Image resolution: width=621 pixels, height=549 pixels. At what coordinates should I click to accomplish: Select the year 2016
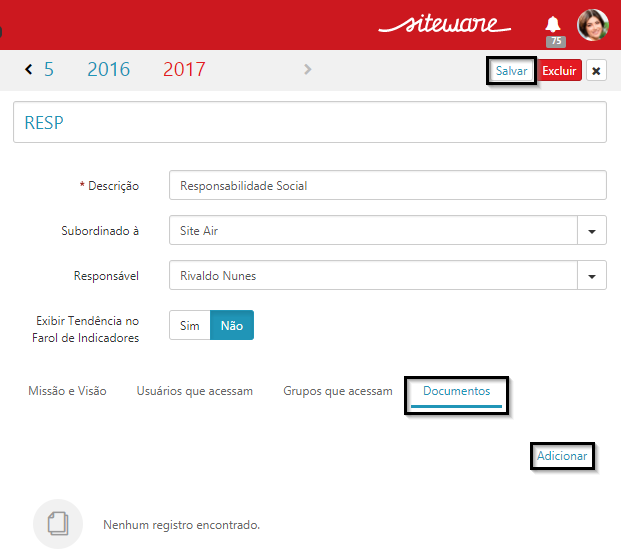point(109,69)
